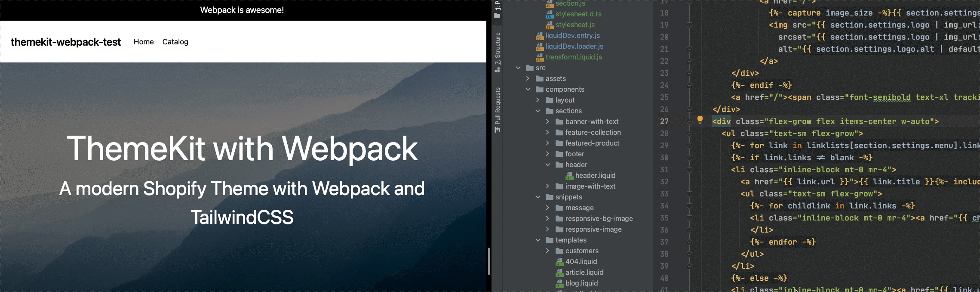Expand the banner-with-text folder chevron

548,121
